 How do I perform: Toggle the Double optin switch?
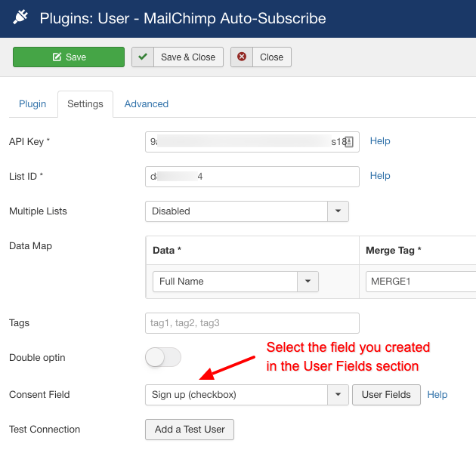tap(163, 357)
